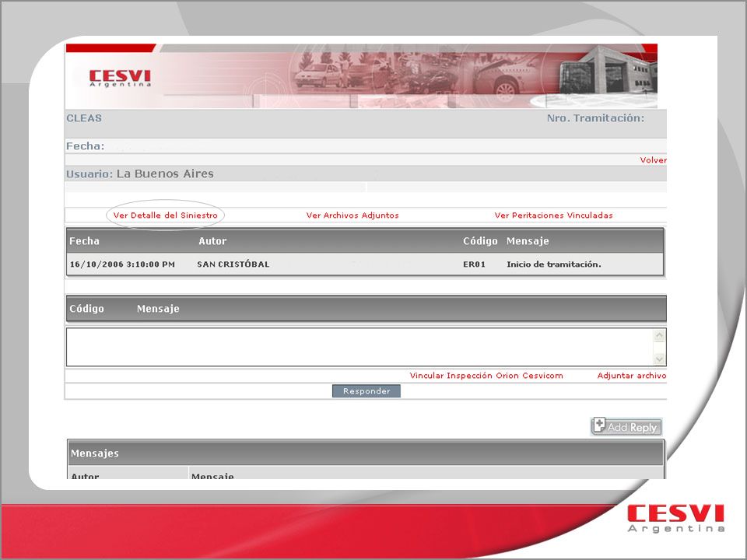Click the plus icon on Add Reply
Image resolution: width=747 pixels, height=560 pixels.
599,425
